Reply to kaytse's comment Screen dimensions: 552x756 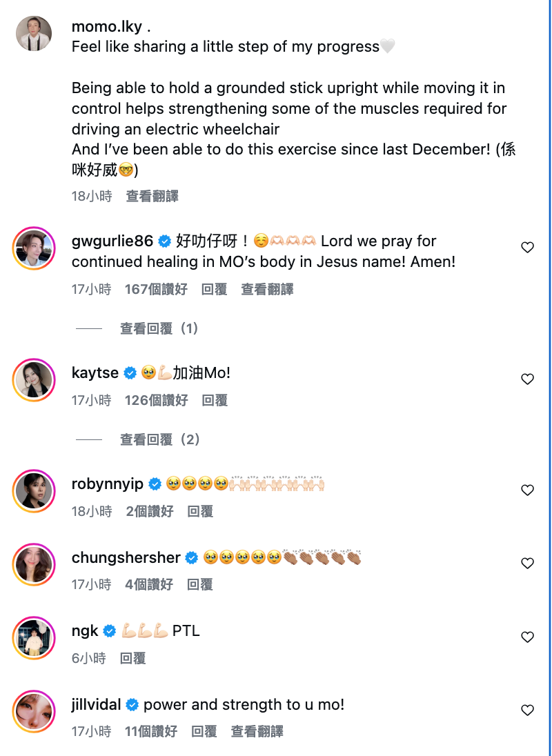pos(214,401)
